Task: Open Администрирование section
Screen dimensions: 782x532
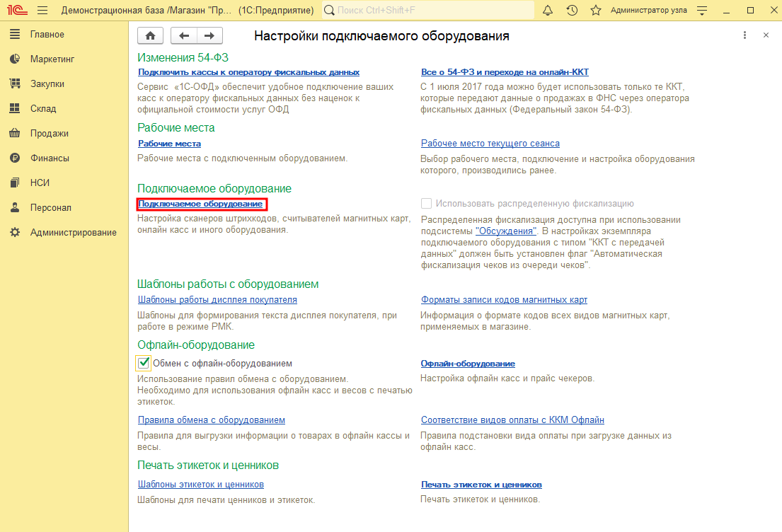Action: coord(74,232)
